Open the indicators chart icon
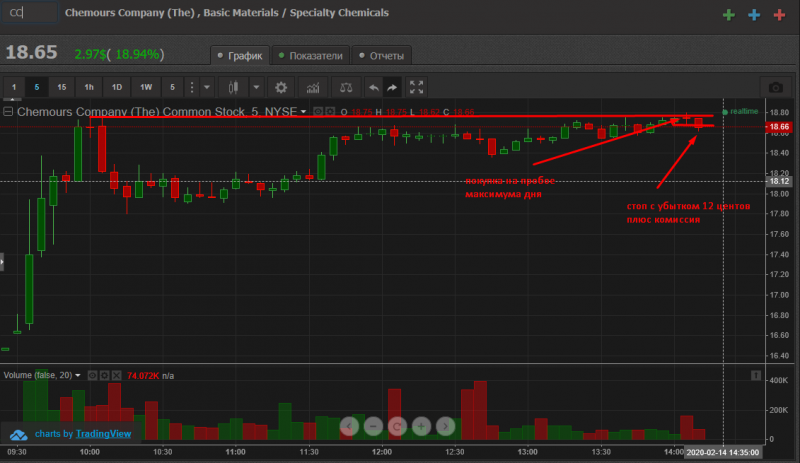The image size is (800, 463). click(x=313, y=87)
